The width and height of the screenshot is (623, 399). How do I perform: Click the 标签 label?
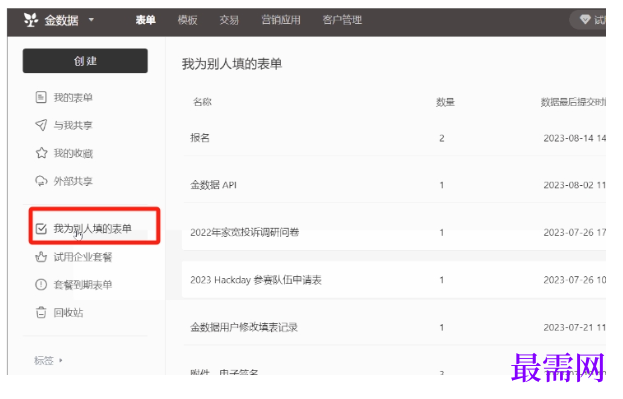point(44,360)
